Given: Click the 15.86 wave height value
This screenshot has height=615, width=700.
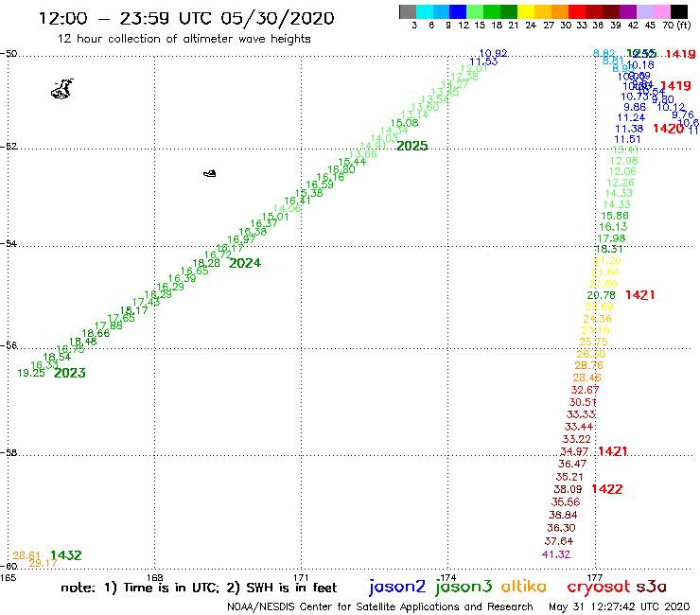Looking at the screenshot, I should coord(615,216).
